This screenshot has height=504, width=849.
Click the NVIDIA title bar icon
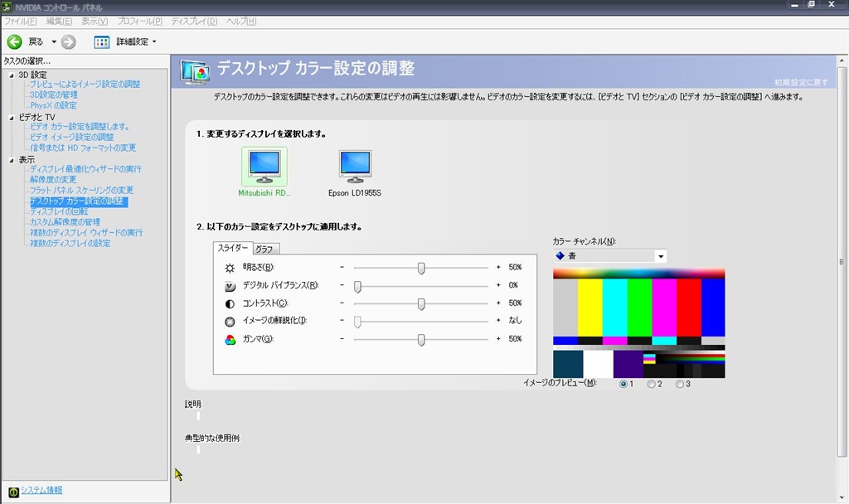[x=7, y=7]
